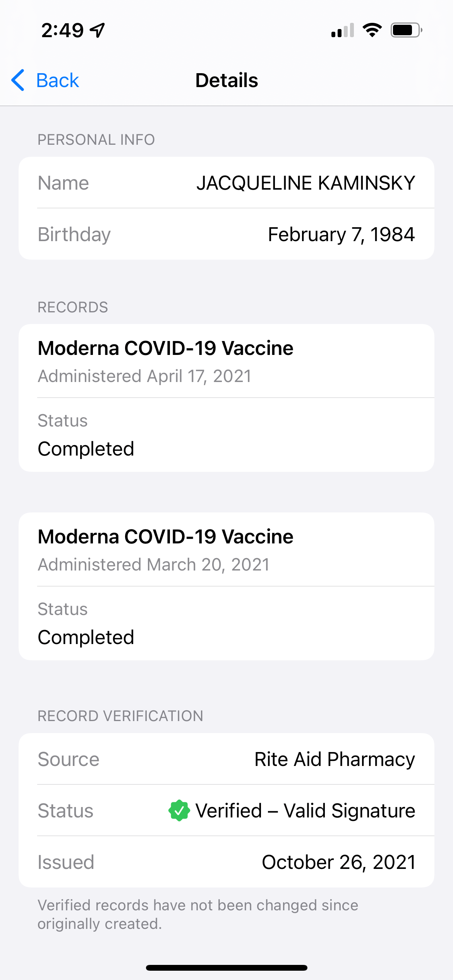Tap the cellular signal bars
453x980 pixels.
point(343,30)
